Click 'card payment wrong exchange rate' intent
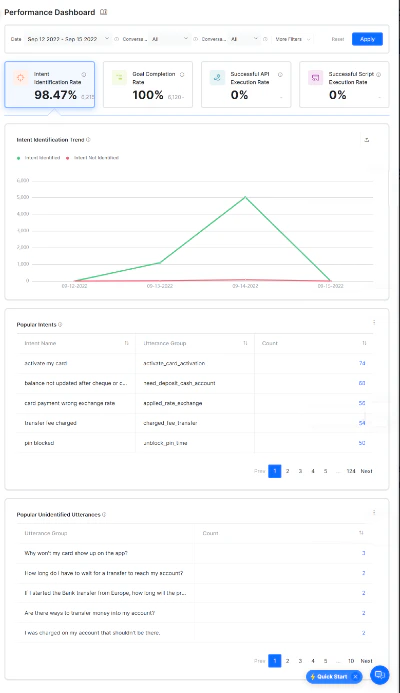 [69, 403]
